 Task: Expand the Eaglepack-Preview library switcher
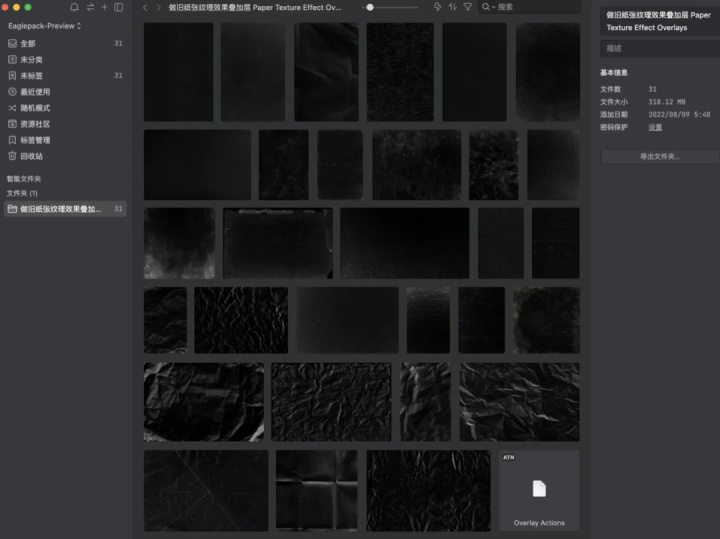45,26
